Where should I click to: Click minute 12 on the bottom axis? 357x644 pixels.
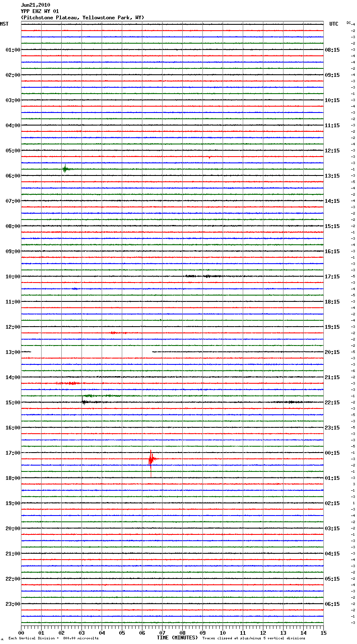(263, 633)
